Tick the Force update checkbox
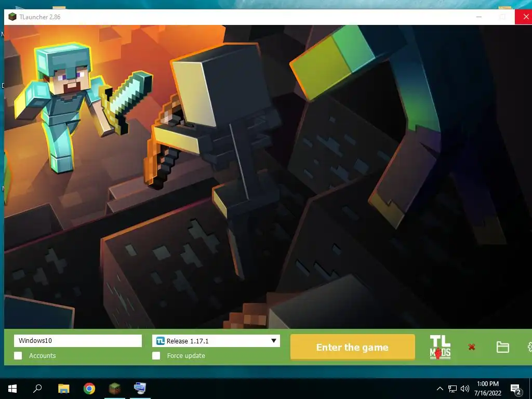Viewport: 532px width, 399px height. pyautogui.click(x=156, y=355)
